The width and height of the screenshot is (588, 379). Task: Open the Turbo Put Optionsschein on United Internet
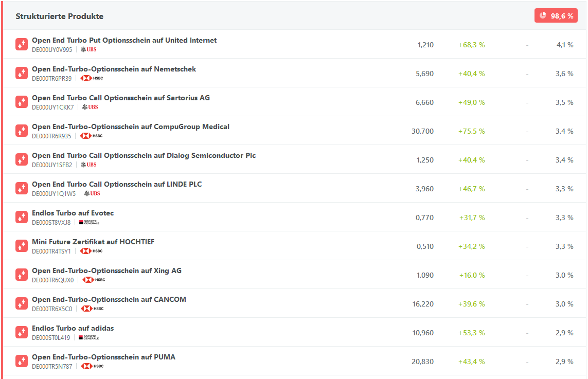tap(124, 40)
